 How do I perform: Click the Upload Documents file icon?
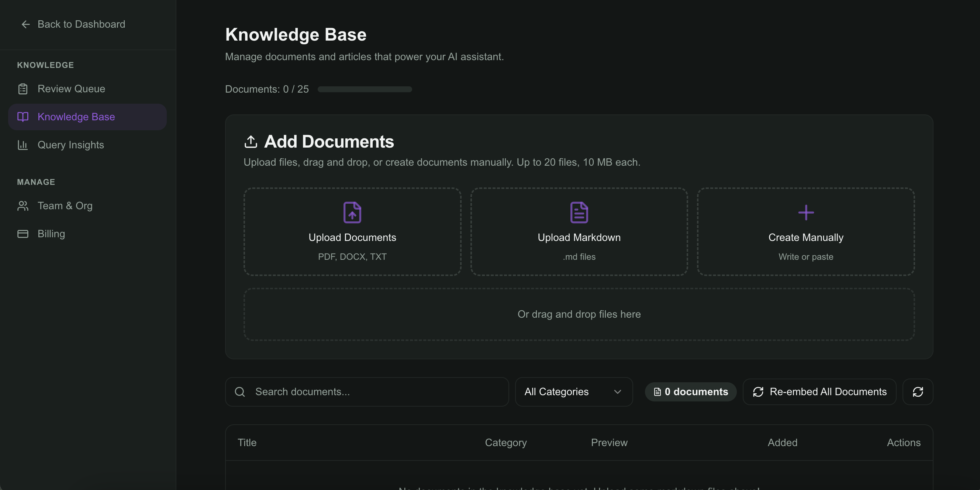(x=352, y=212)
